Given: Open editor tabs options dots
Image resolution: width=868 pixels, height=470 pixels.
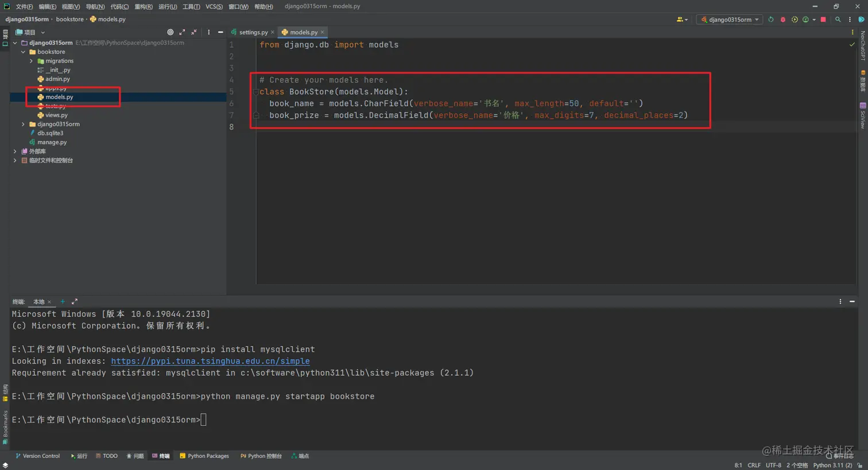Looking at the screenshot, I should tap(852, 32).
